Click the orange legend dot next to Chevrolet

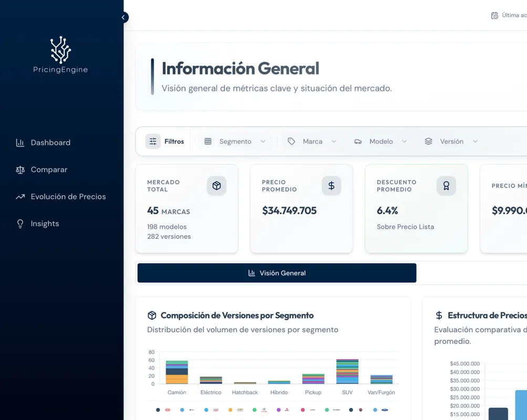click(x=230, y=410)
